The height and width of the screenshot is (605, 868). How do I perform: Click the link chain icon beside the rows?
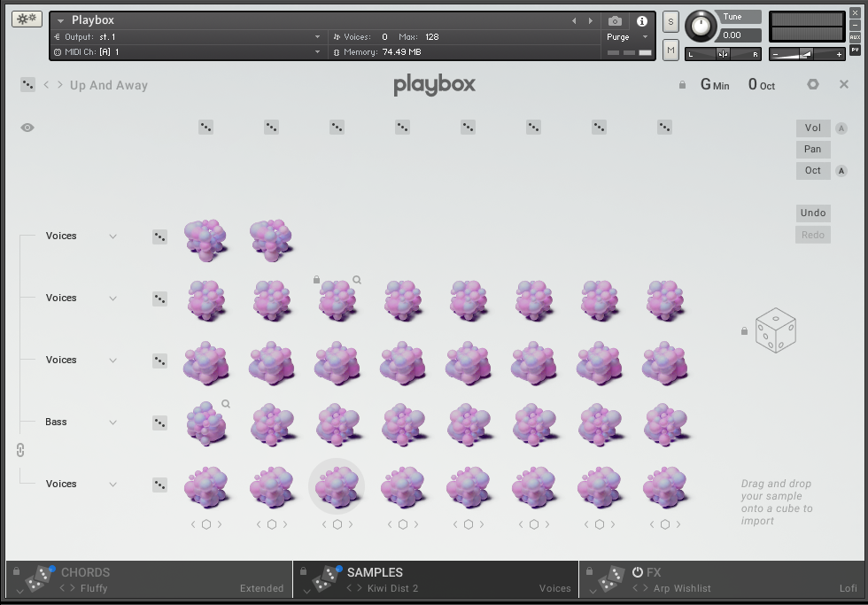coord(20,450)
